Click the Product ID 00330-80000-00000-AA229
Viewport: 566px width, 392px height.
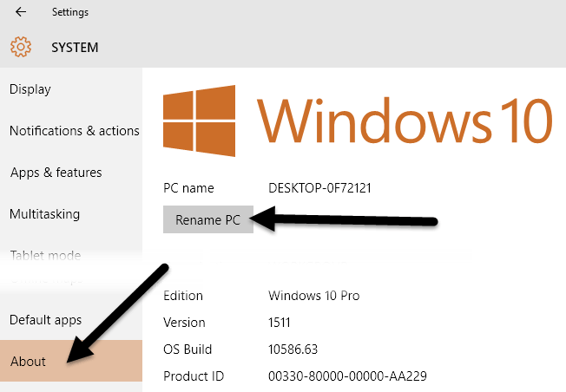point(347,376)
